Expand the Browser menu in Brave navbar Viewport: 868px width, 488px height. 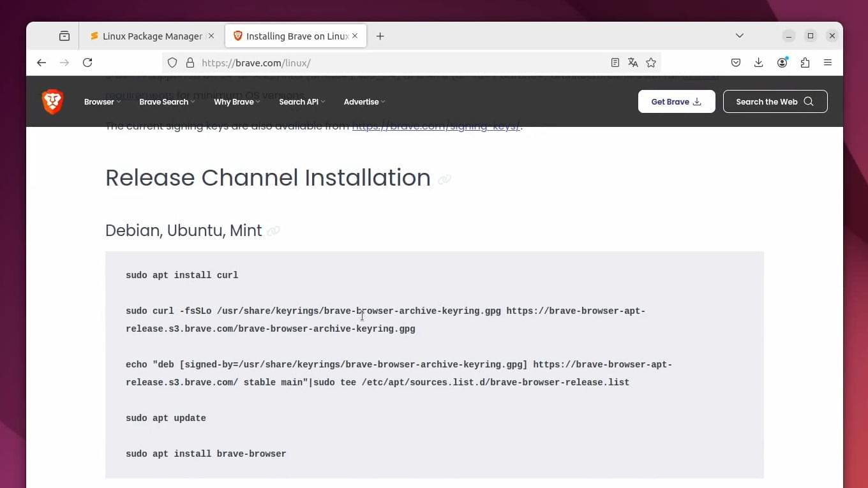pyautogui.click(x=102, y=102)
